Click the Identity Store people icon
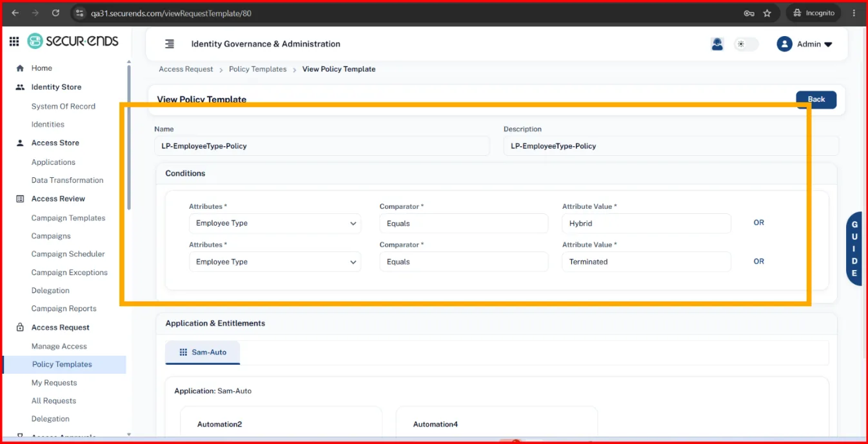Image resolution: width=868 pixels, height=444 pixels. coord(20,87)
